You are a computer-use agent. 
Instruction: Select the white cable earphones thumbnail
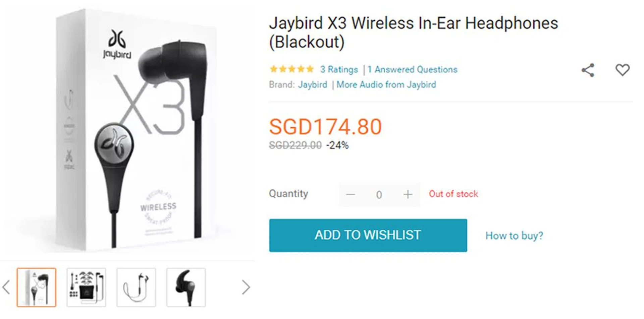(x=136, y=287)
